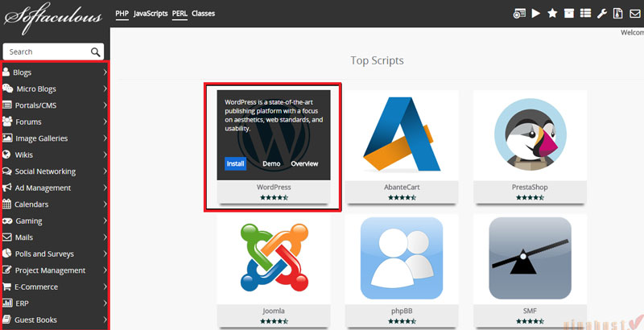Click the Mails envelope icon in sidebar
This screenshot has height=330, width=644.
click(x=7, y=237)
